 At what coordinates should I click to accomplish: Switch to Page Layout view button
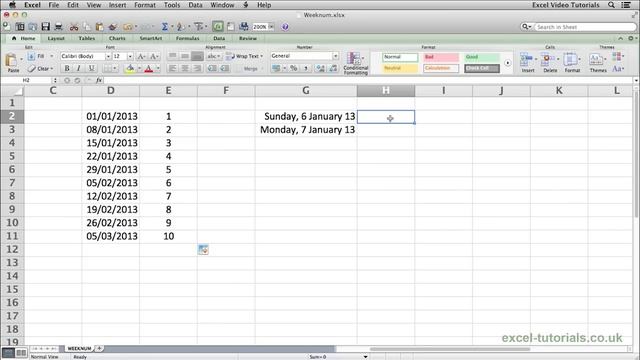[21, 353]
